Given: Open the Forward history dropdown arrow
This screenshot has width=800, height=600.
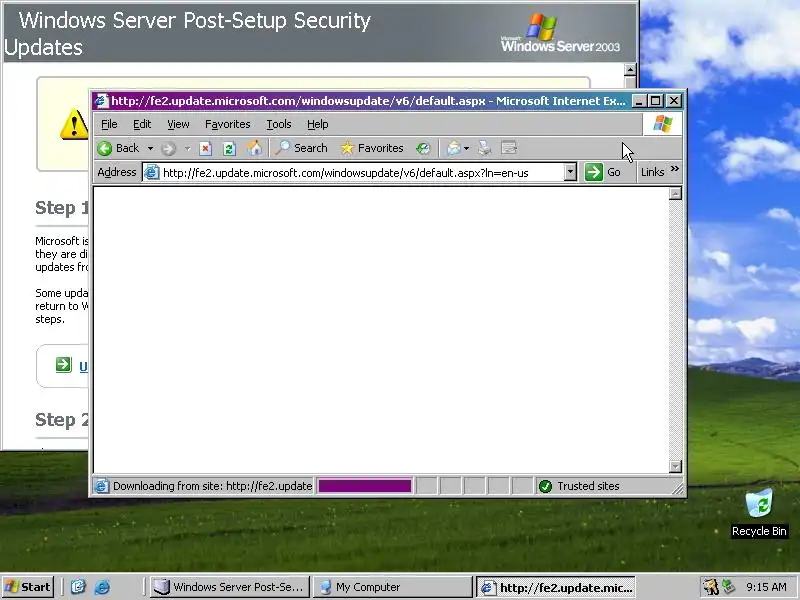Looking at the screenshot, I should point(187,148).
